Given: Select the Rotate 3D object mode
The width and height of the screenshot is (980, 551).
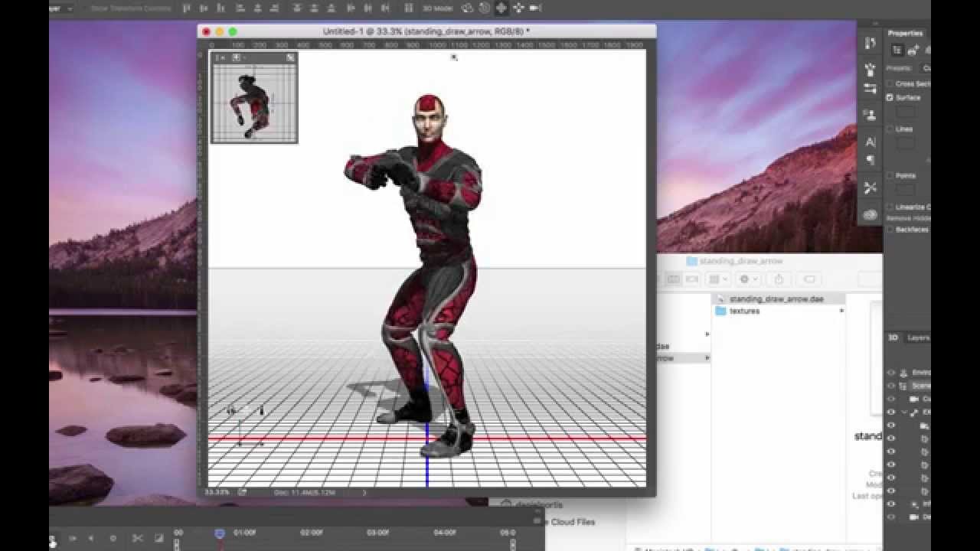Looking at the screenshot, I should click(x=466, y=8).
